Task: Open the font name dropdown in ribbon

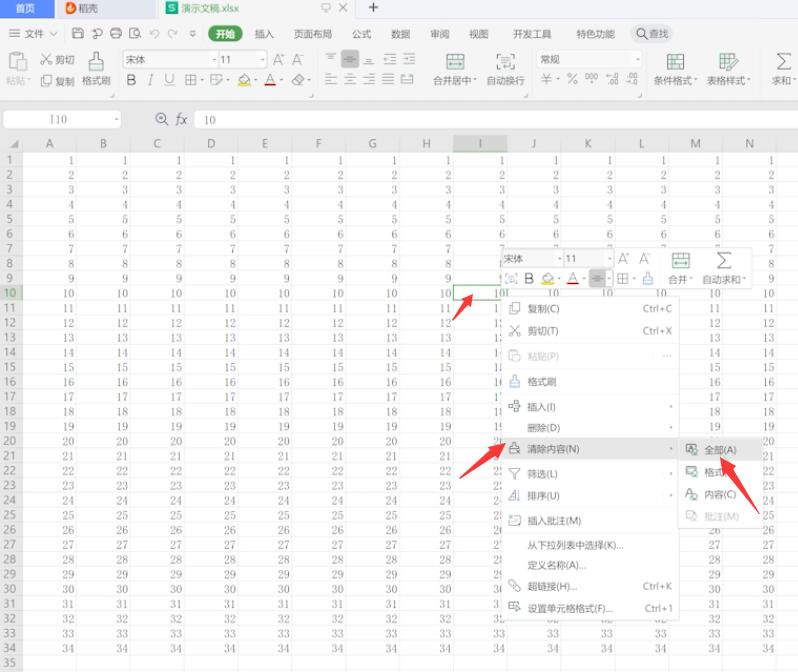Action: 214,60
